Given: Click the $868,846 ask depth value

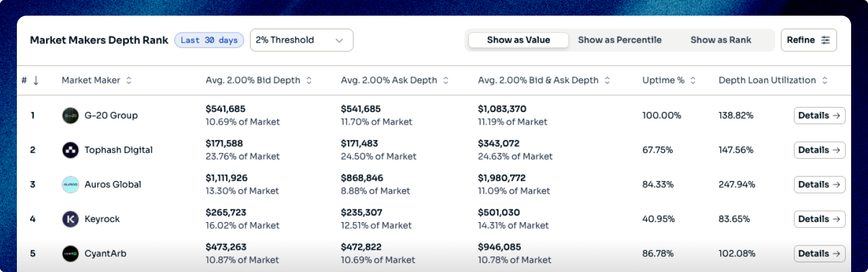Looking at the screenshot, I should coord(362,178).
